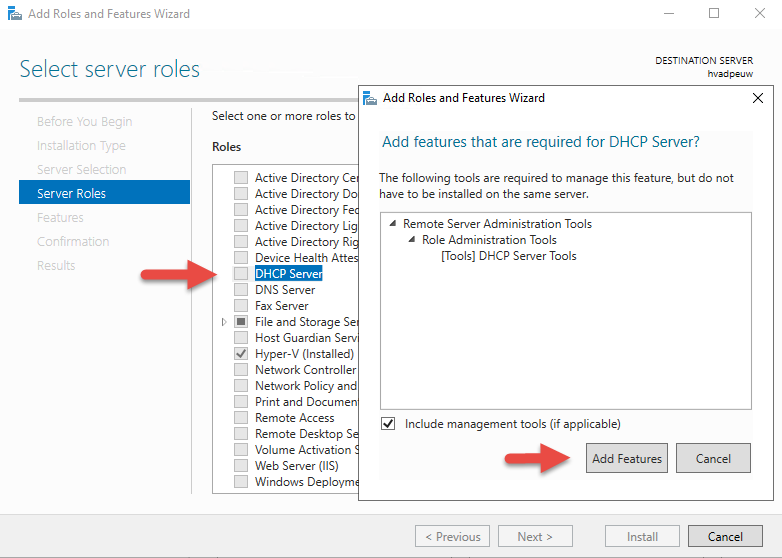Cancel the main wizard window

pyautogui.click(x=725, y=537)
